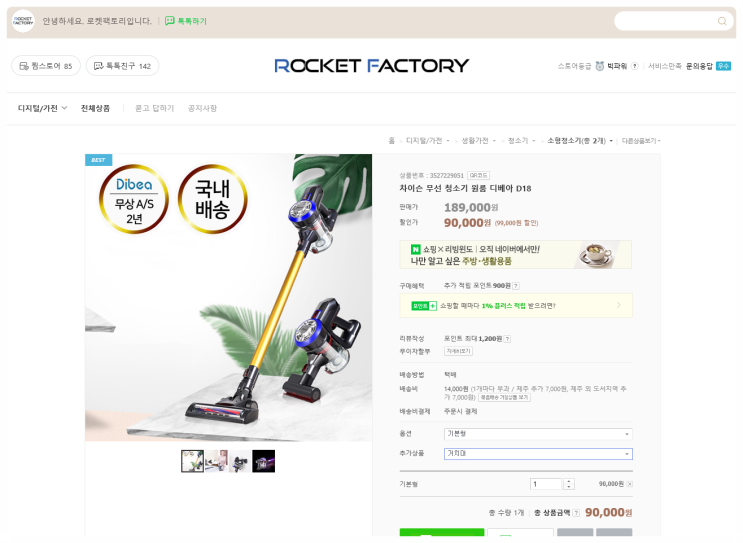Open the 공지사항 menu item

click(x=202, y=108)
